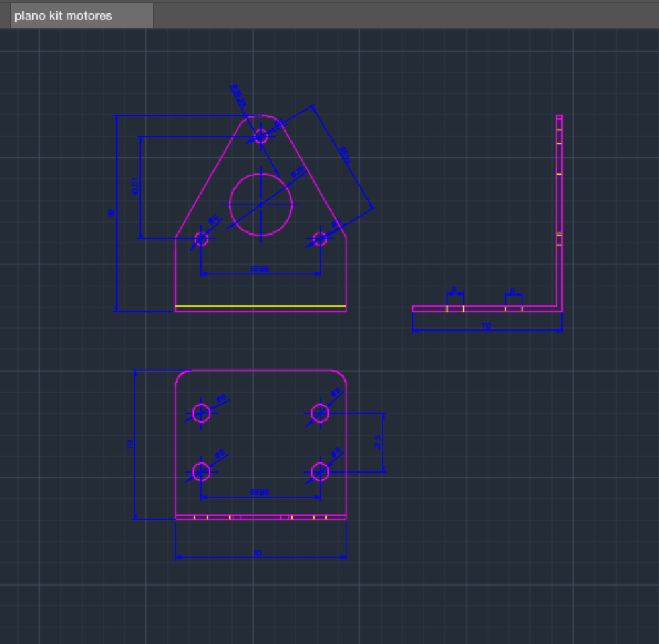This screenshot has height=644, width=659.
Task: Select the 70 dimension text under side profile
Action: tap(486, 326)
